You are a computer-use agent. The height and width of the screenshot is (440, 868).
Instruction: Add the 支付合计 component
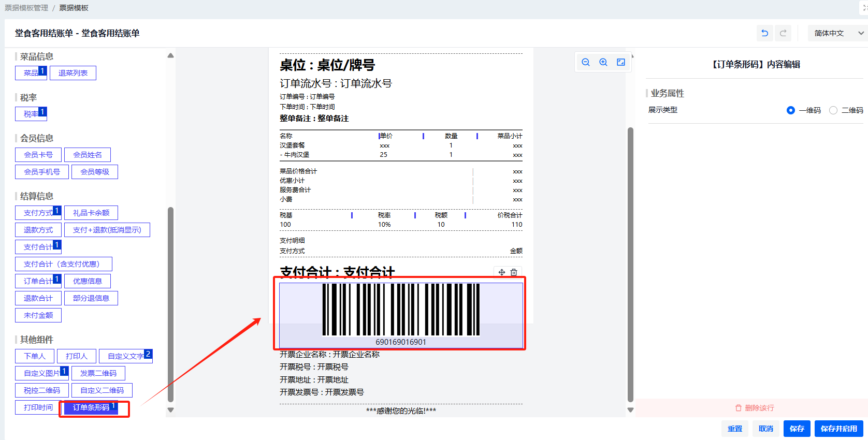click(38, 247)
